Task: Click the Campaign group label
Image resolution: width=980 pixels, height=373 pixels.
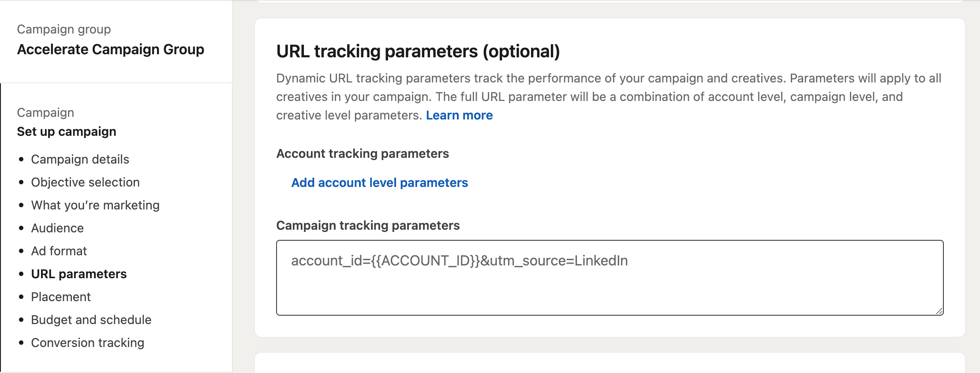Action: [x=64, y=29]
